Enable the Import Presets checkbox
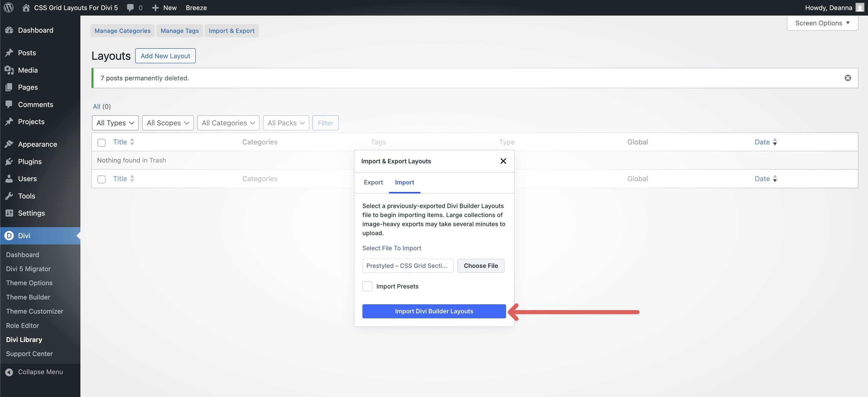This screenshot has height=397, width=868. point(367,286)
